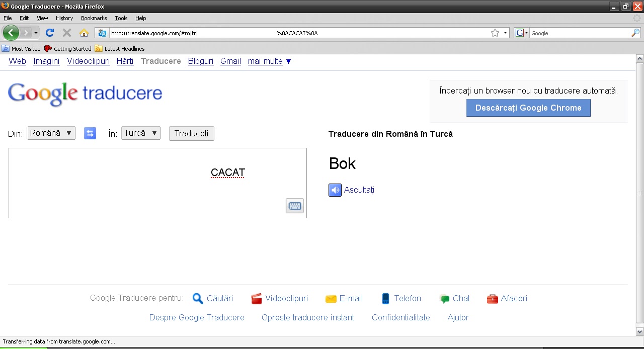644x349 pixels.
Task: Click the search magnifier icon
Action: [x=635, y=33]
